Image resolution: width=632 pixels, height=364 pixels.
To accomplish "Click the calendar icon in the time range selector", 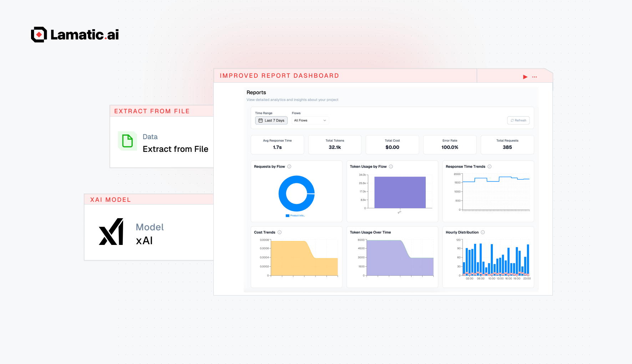I will coord(261,120).
